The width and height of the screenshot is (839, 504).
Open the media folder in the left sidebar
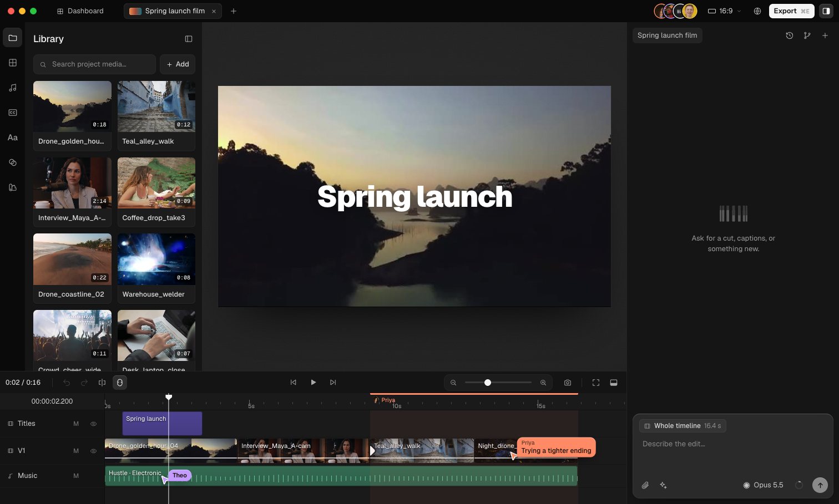[x=13, y=38]
